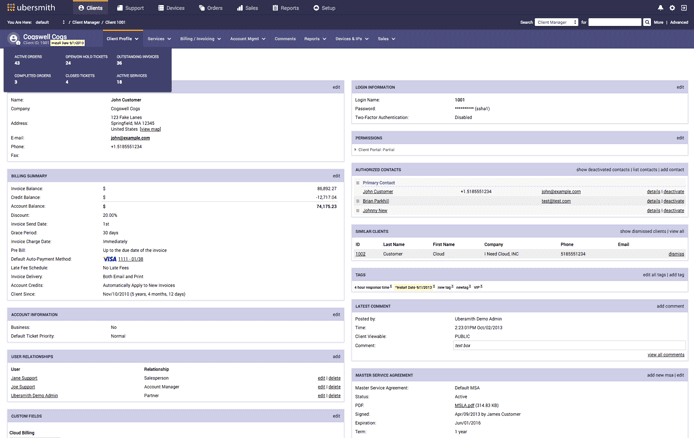
Task: Click the add contact link
Action: click(x=672, y=170)
